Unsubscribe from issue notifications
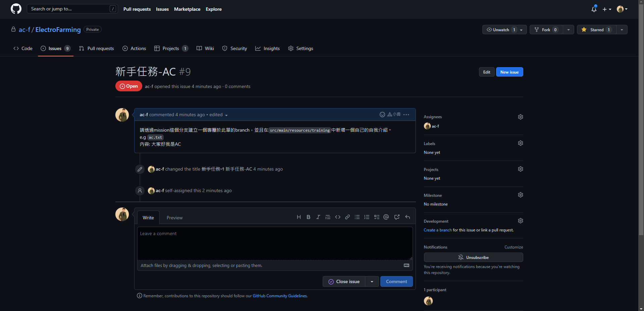 coord(473,257)
